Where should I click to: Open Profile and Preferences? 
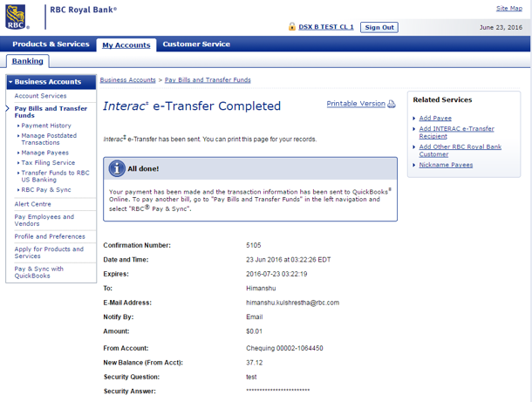(50, 236)
